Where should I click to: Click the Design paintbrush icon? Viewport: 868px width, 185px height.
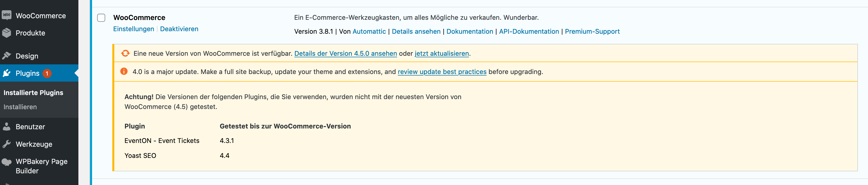[x=6, y=56]
